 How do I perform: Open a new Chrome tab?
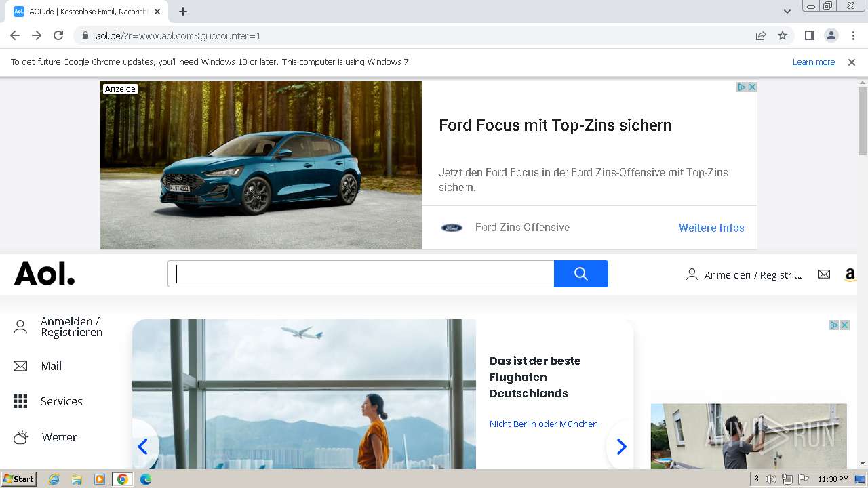(183, 12)
